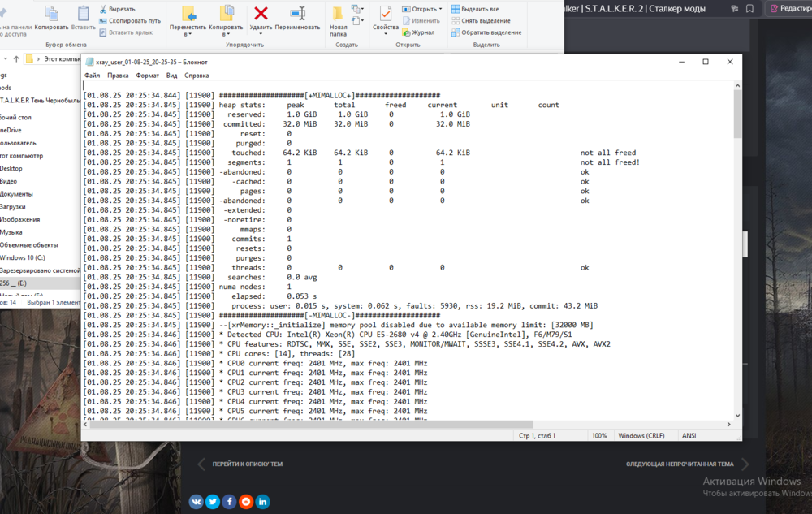Share via the LinkedIn icon
812x514 pixels.
pos(262,502)
